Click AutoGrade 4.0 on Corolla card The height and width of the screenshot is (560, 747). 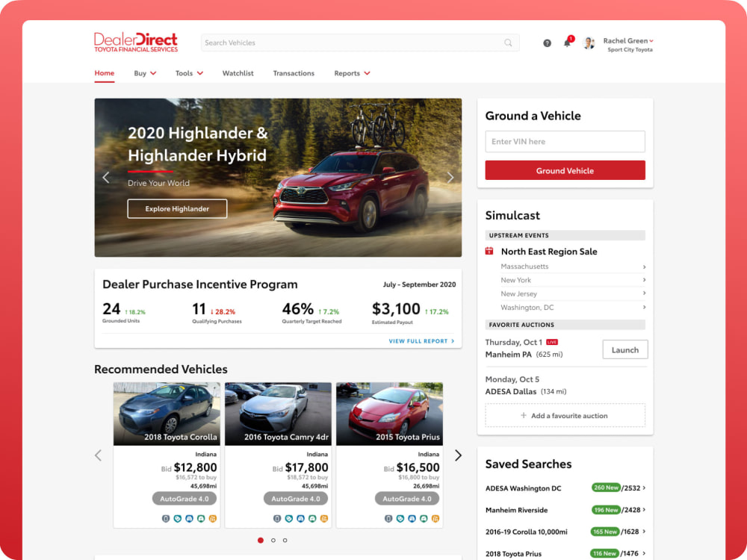(x=185, y=499)
